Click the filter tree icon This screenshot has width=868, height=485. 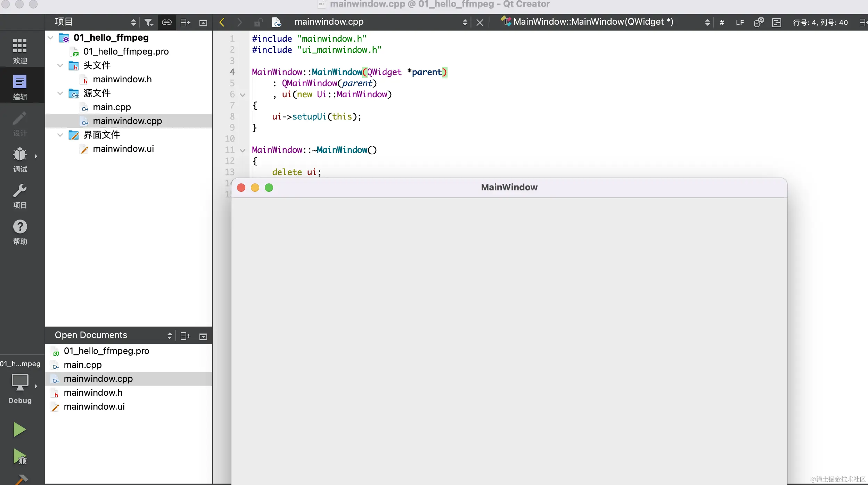click(x=148, y=23)
